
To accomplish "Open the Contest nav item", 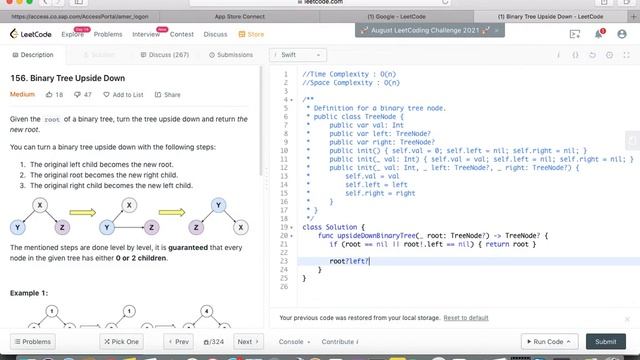I will tap(182, 34).
